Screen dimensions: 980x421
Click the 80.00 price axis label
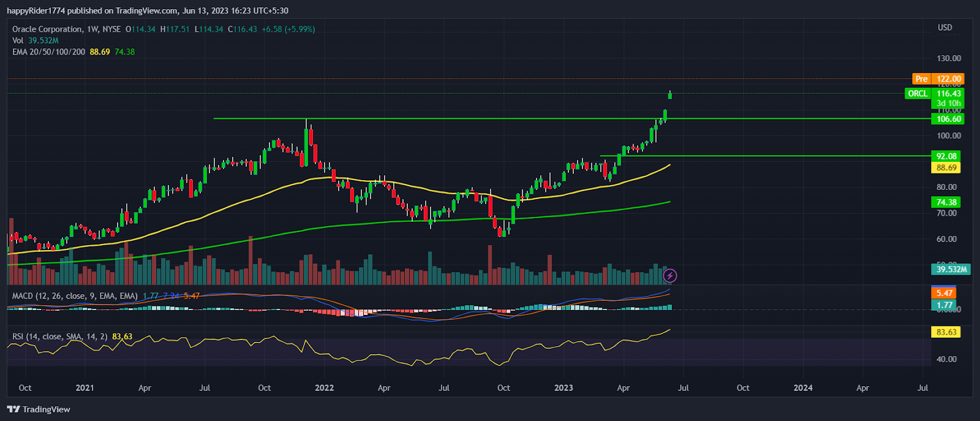pyautogui.click(x=946, y=188)
